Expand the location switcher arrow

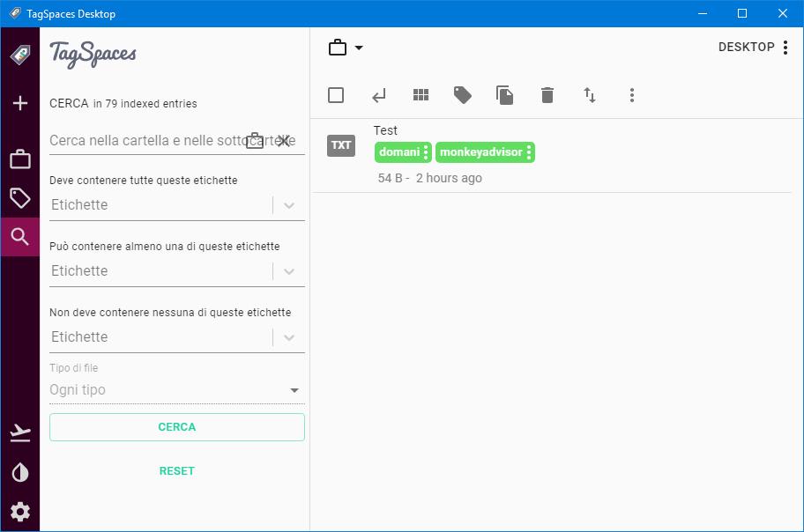(359, 48)
